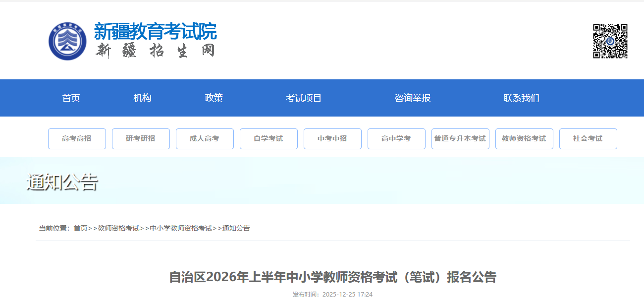Click the 高考高招 category button
The width and height of the screenshot is (644, 304).
(77, 139)
